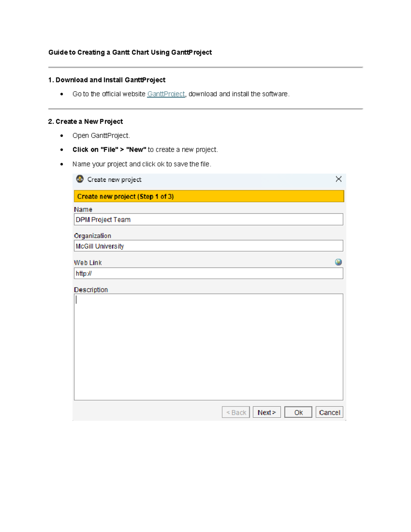Click inside the Name input field
Viewport: 411px width, 532px height.
click(x=208, y=219)
